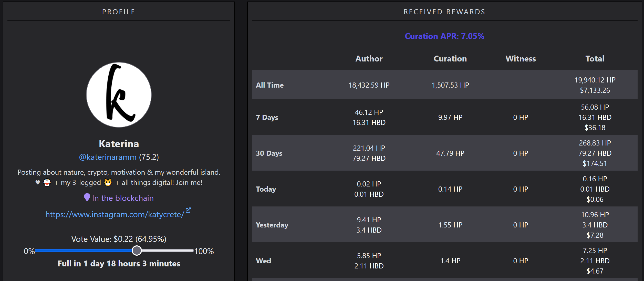Click the external link icon after Instagram URL

[188, 210]
